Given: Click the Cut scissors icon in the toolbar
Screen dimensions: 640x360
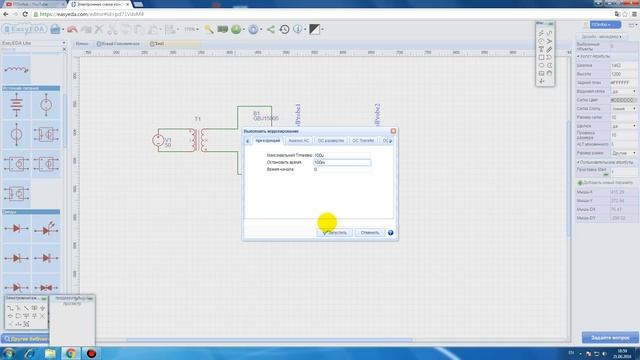Looking at the screenshot, I should (112, 29).
